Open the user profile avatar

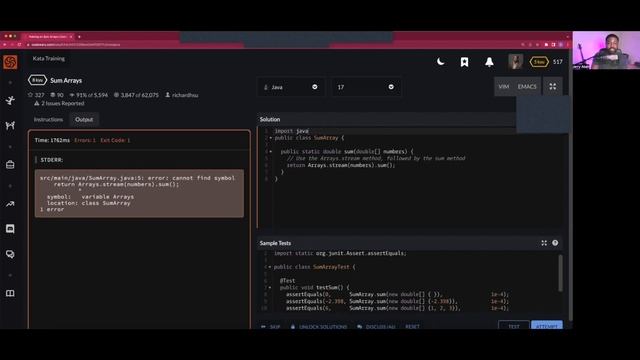tap(516, 62)
